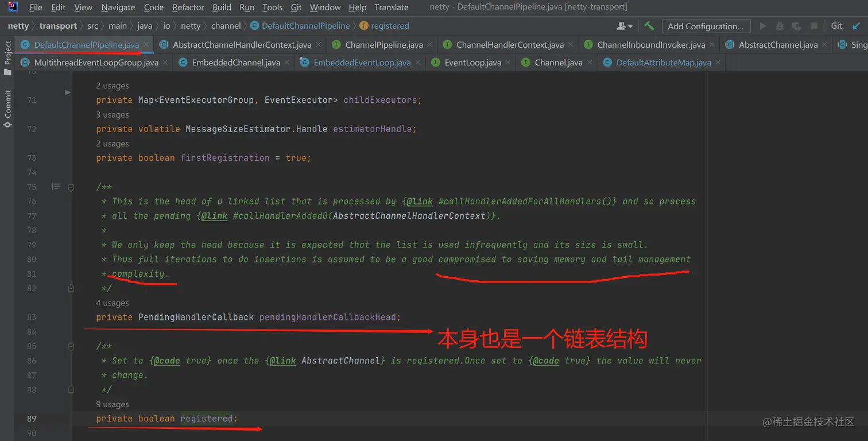Click the green Build Project hammer icon
The image size is (868, 441).
[x=649, y=26]
